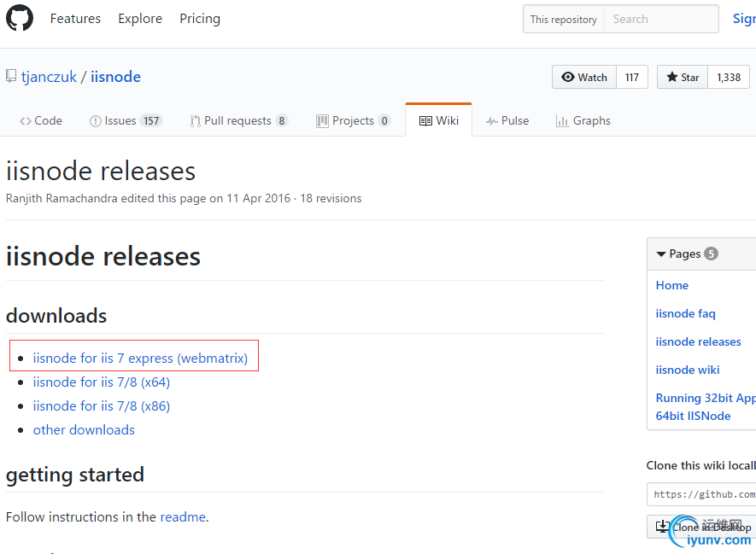The image size is (756, 554).
Task: Open iisnode for iis 7 express (webmatrix) link
Action: pos(140,359)
